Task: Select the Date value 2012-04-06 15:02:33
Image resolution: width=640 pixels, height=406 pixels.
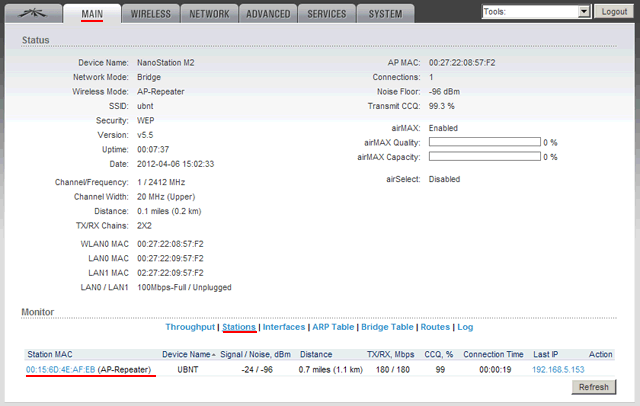Action: tap(176, 164)
